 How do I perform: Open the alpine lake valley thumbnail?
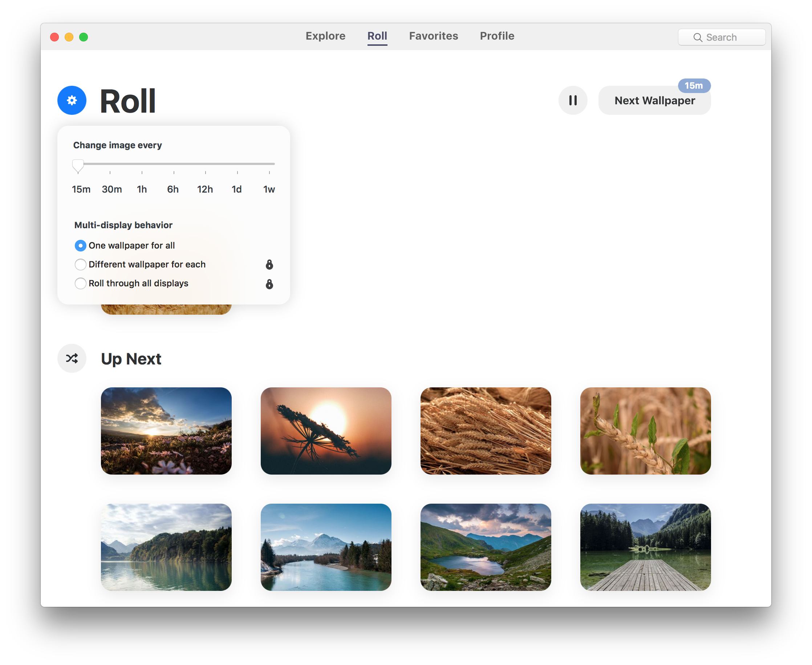coord(486,547)
